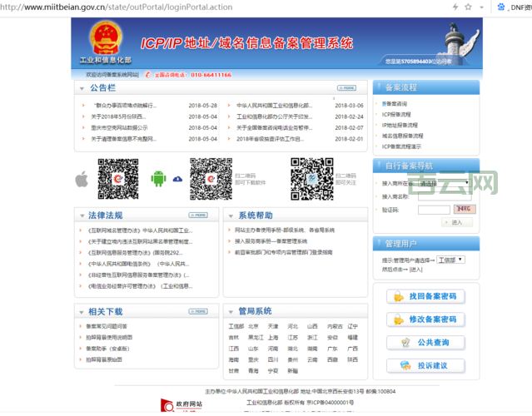532x416 pixels.
Task: Open 备案助手（安卓版） download link
Action: pos(107,349)
